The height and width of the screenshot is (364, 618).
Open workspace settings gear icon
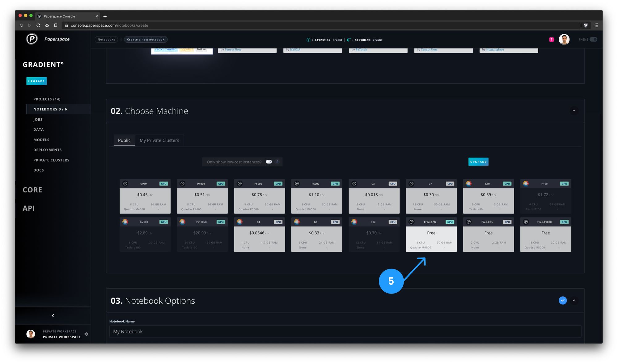86,334
